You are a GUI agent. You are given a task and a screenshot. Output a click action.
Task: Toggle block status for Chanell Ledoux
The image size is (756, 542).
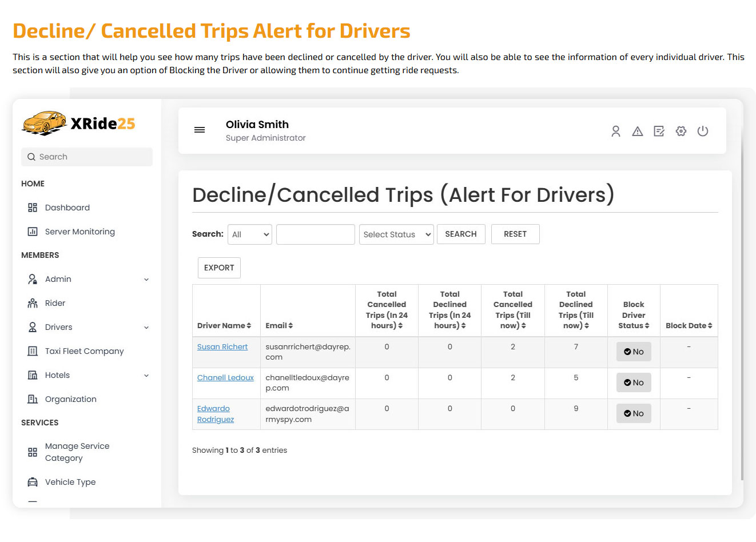point(634,382)
